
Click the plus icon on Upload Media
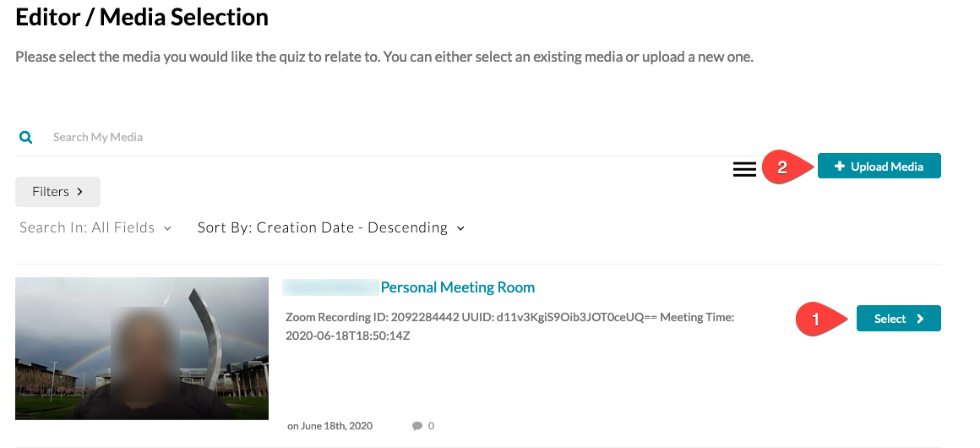click(x=839, y=167)
